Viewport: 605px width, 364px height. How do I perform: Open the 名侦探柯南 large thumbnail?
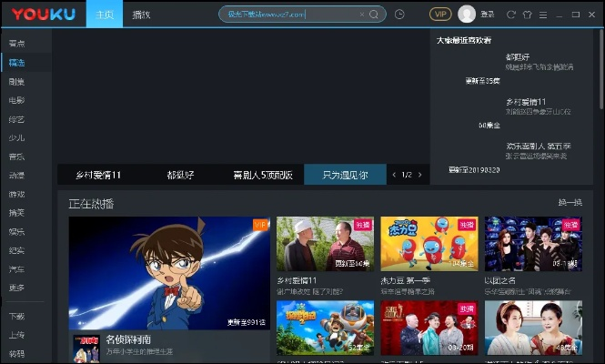169,273
